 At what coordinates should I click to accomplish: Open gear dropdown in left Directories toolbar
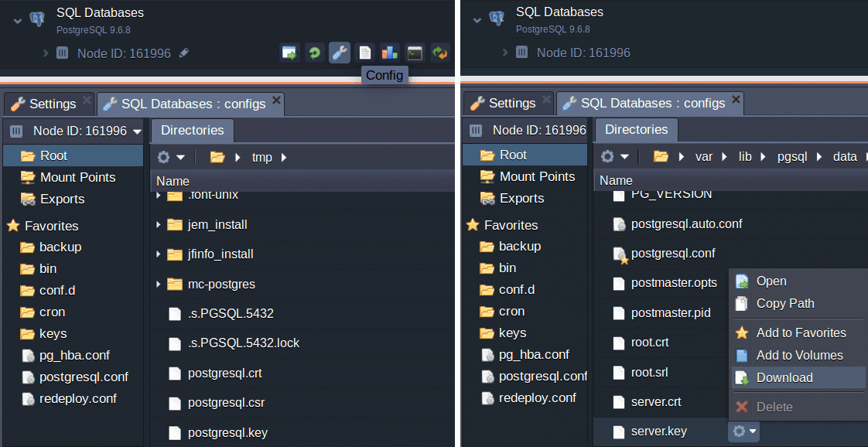pos(170,158)
